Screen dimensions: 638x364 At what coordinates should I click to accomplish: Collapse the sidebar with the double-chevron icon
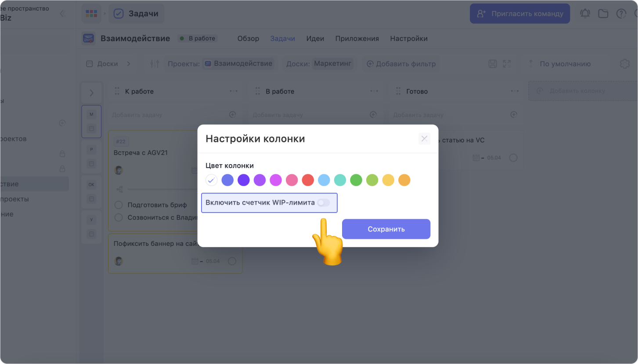(x=62, y=14)
